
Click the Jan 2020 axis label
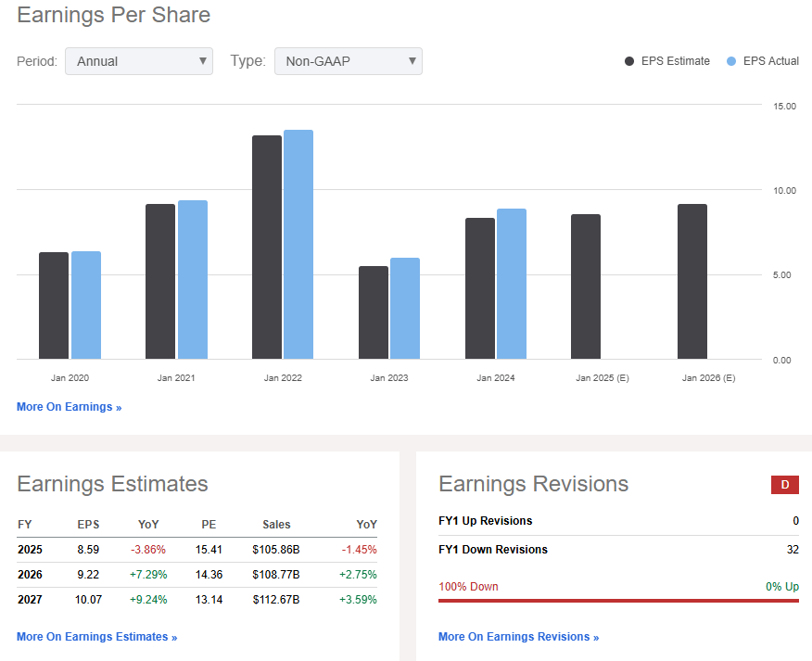point(70,377)
